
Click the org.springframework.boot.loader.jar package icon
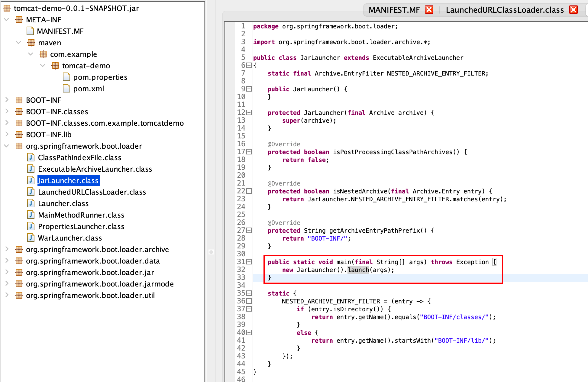click(19, 272)
